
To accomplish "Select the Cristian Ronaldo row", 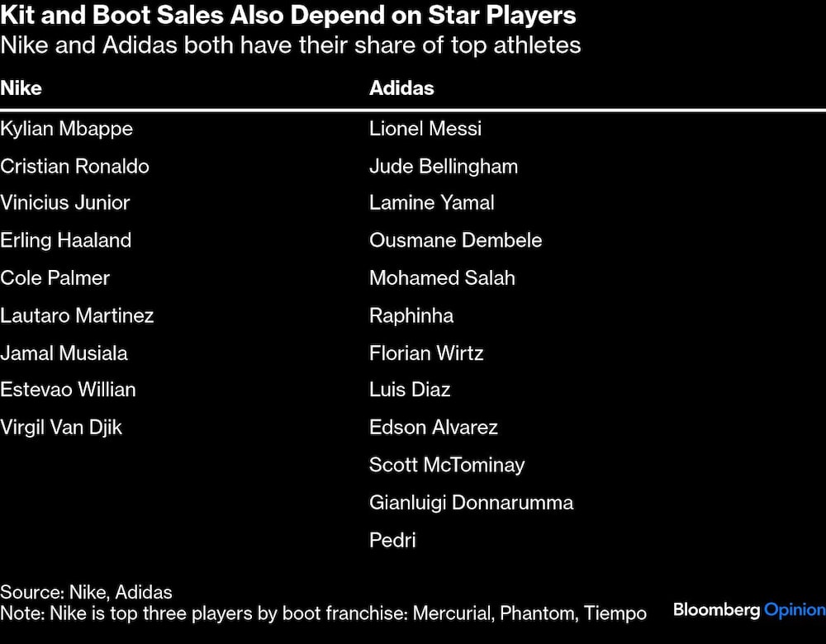I will click(75, 166).
